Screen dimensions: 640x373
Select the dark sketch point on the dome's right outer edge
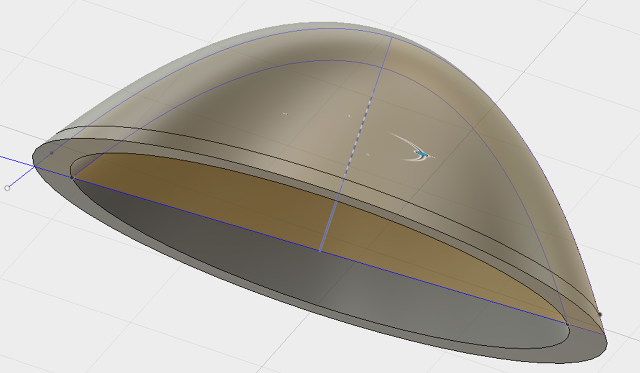point(600,314)
